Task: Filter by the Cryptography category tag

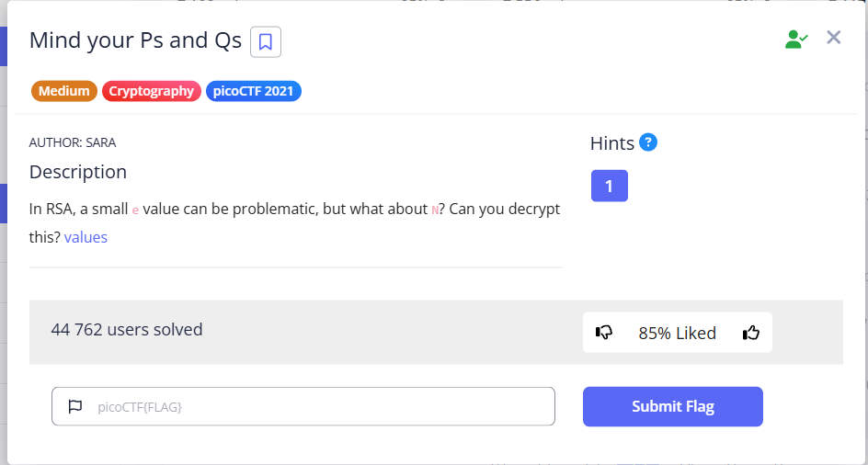Action: click(x=152, y=91)
